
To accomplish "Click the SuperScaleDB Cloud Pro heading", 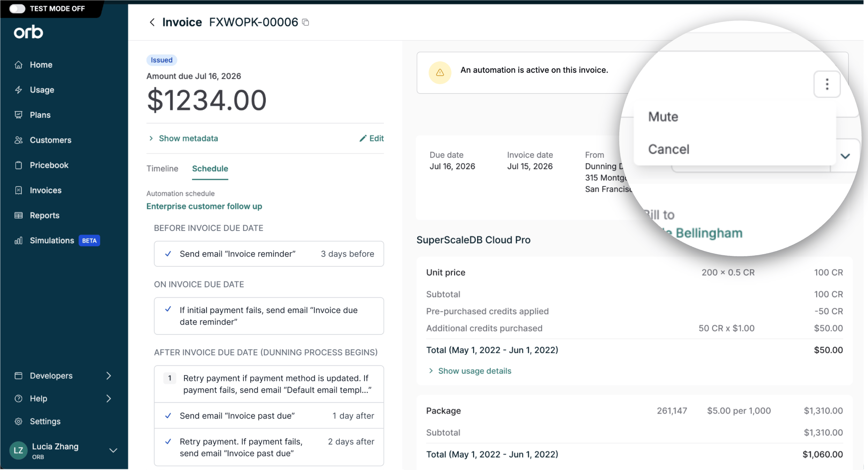I will pos(473,240).
